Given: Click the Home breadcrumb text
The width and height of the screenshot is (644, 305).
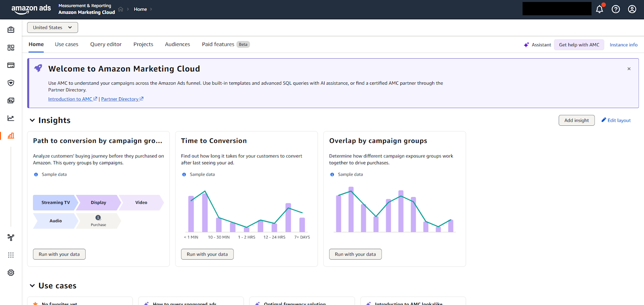Looking at the screenshot, I should (140, 9).
